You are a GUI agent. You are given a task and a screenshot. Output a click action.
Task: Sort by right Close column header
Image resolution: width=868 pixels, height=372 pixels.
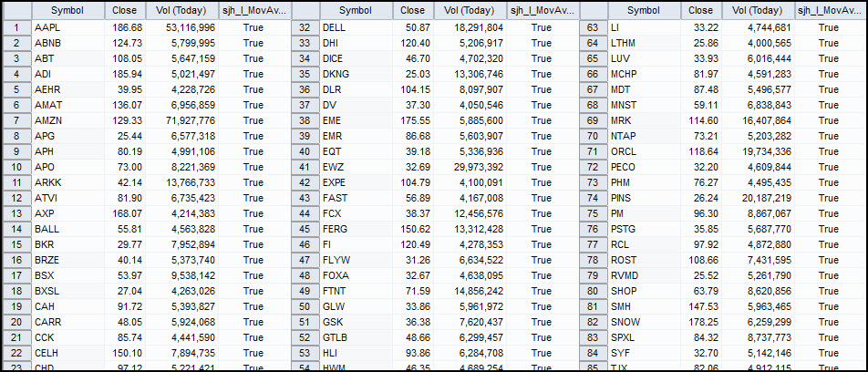pyautogui.click(x=701, y=11)
